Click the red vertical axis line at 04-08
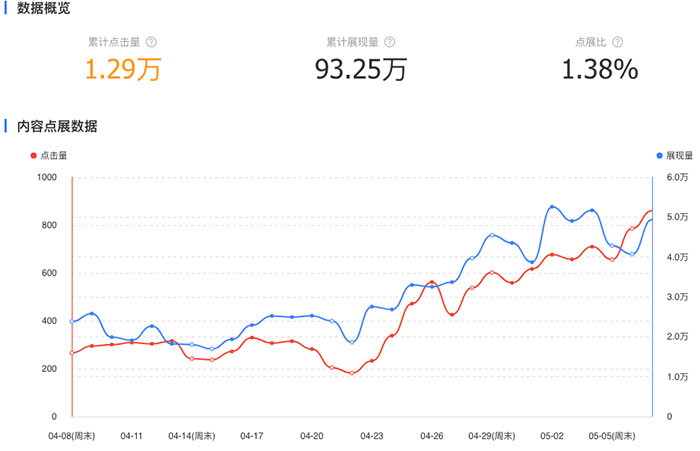Screen dimensions: 700x451 click(72, 300)
